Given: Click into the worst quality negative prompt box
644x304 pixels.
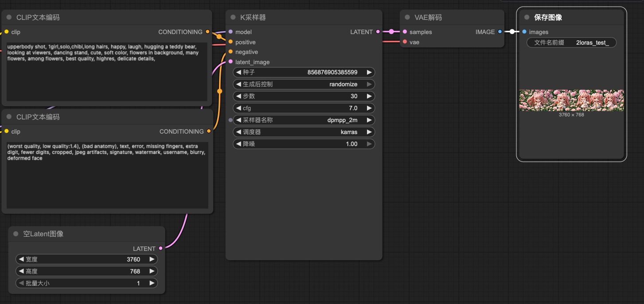Looking at the screenshot, I should [107, 175].
